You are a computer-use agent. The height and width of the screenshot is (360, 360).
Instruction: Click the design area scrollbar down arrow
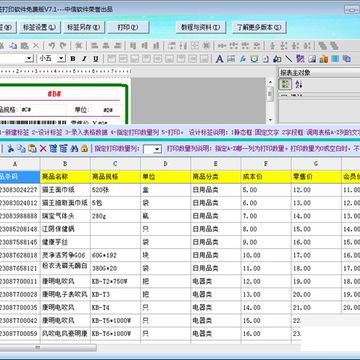coord(270,120)
